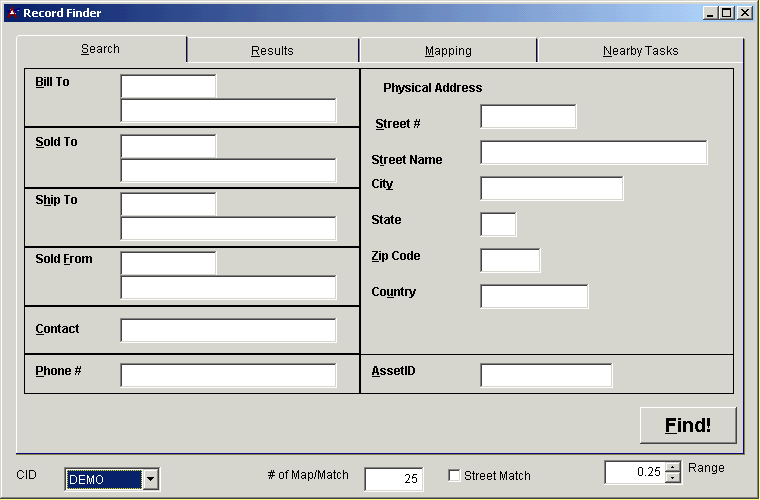Image resolution: width=760 pixels, height=500 pixels.
Task: Focus the Phone # text field
Action: point(228,376)
